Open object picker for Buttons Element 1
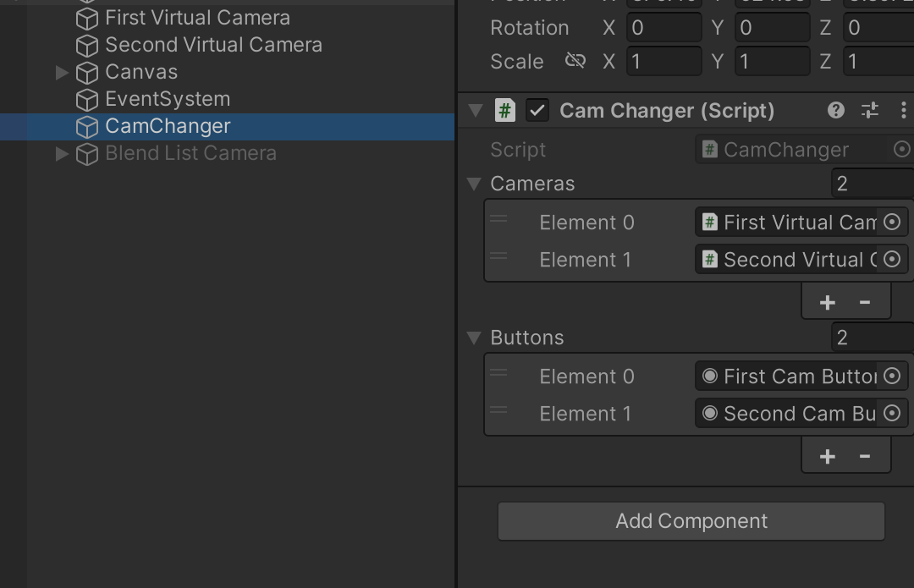 click(892, 413)
